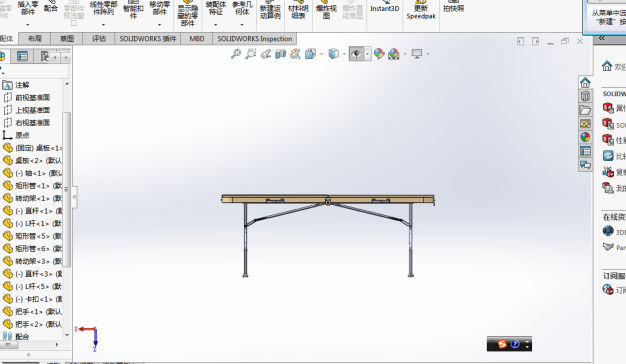This screenshot has height=364, width=626.
Task: Click the 新建运动算例 button
Action: [270, 10]
